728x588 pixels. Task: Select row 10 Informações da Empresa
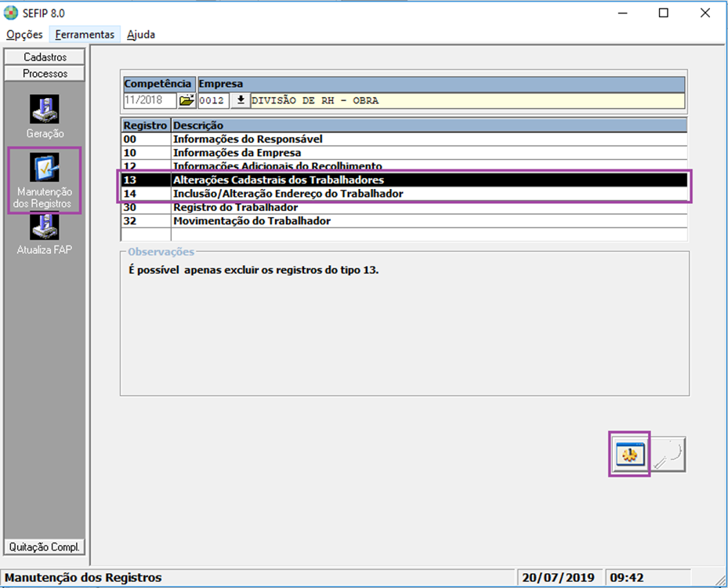coord(237,153)
